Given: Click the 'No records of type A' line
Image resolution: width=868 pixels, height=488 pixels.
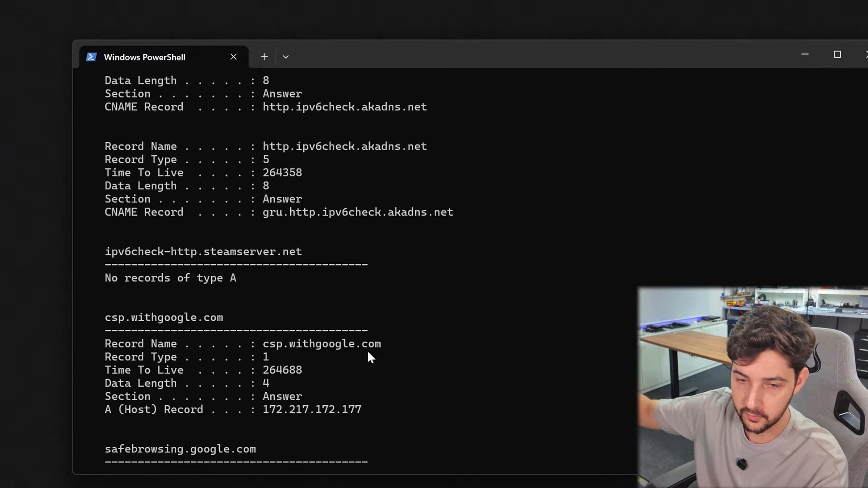Looking at the screenshot, I should pos(170,278).
